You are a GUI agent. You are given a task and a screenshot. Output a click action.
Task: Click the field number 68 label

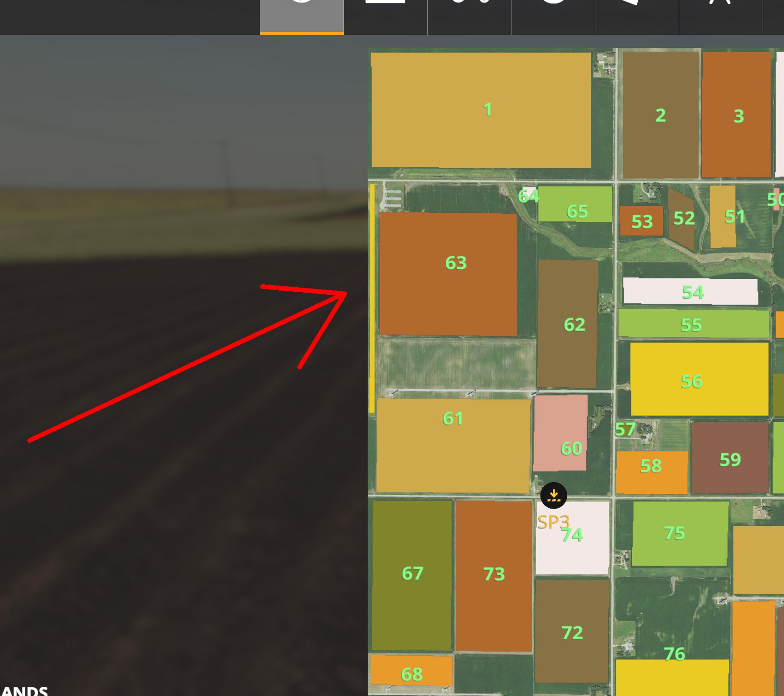[412, 674]
